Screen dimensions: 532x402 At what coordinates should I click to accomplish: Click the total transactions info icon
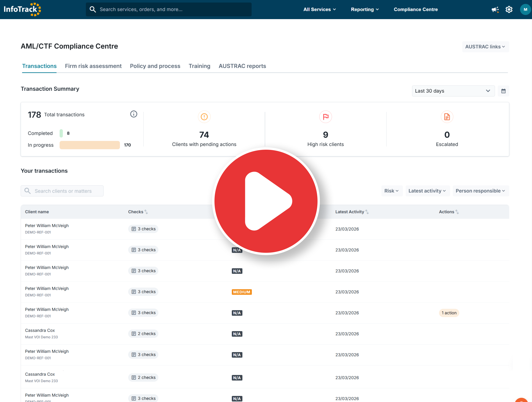[x=134, y=114]
